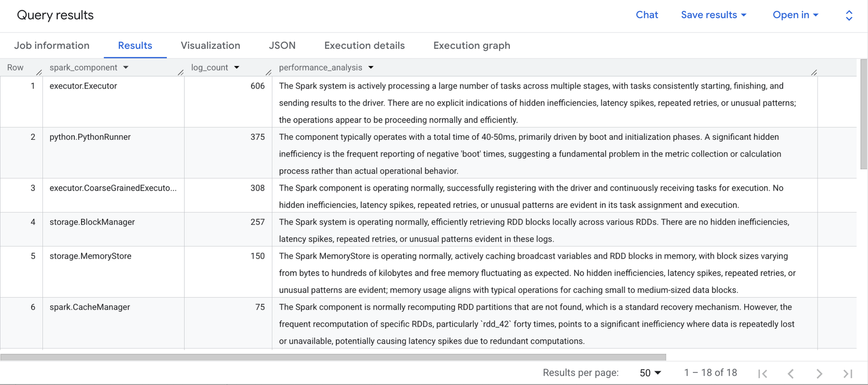The width and height of the screenshot is (868, 385).
Task: Expand or collapse the query results panel
Action: click(x=849, y=15)
